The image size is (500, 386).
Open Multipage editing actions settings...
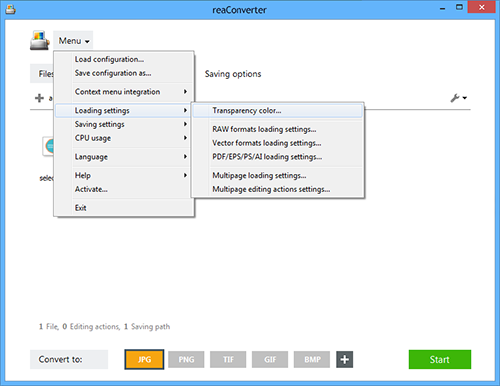[278, 189]
